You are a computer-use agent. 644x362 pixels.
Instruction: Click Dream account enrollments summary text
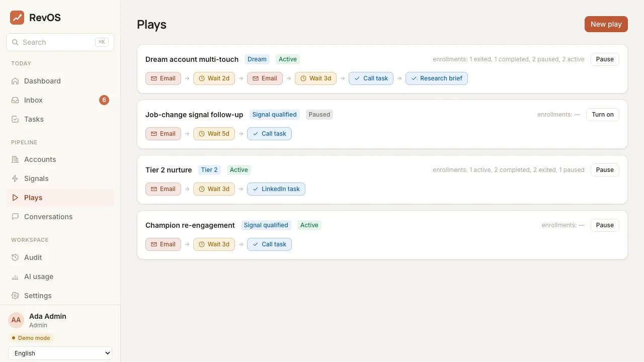pyautogui.click(x=509, y=59)
